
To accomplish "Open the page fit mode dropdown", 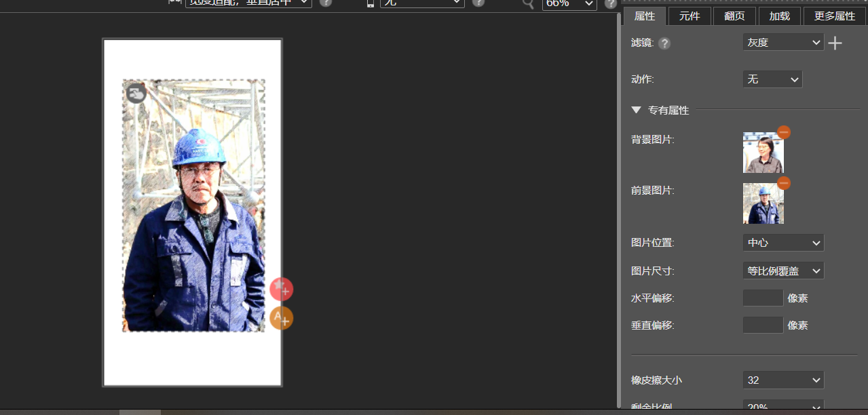I will [248, 3].
